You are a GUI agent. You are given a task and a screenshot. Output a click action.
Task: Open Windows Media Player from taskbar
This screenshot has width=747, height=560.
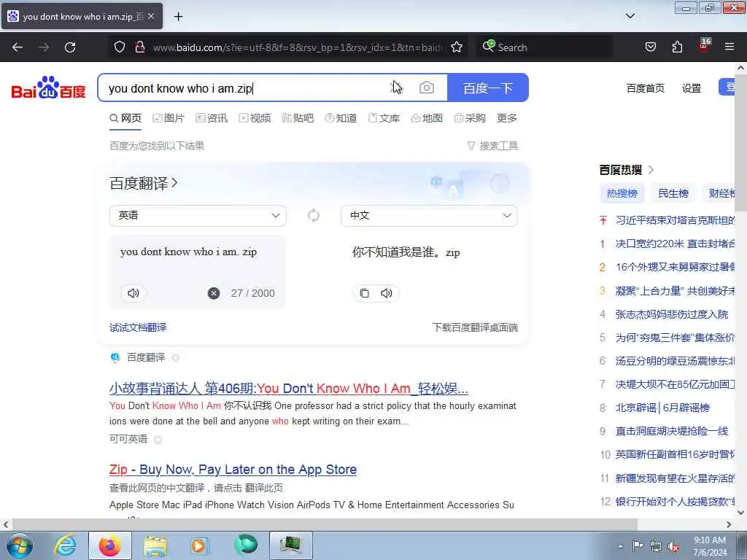coord(198,545)
